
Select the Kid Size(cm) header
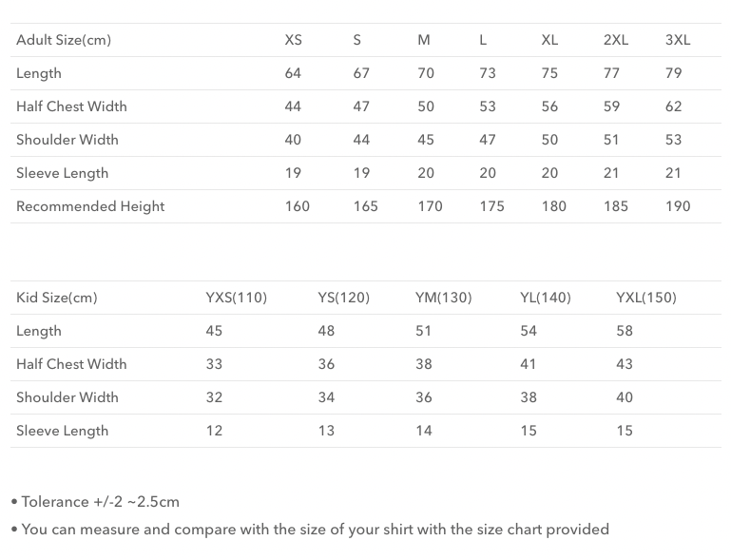tap(57, 298)
